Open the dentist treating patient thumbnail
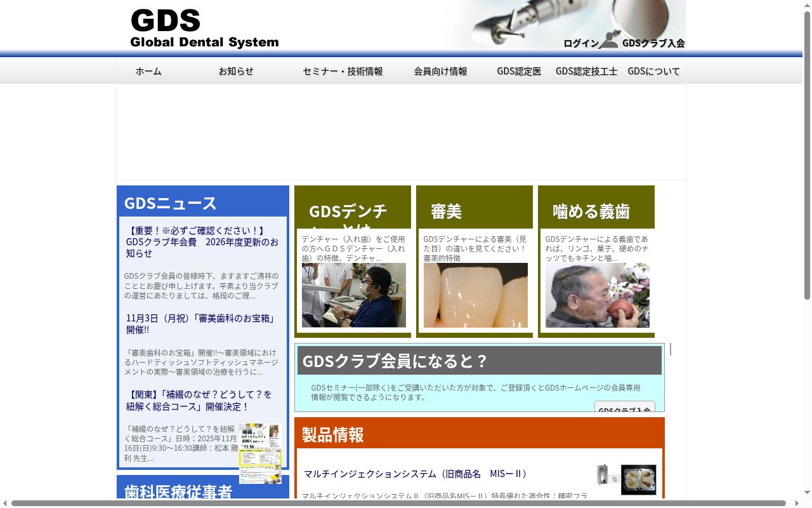 [354, 295]
